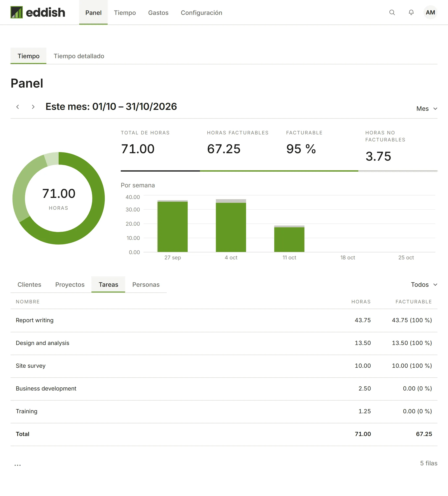
Task: Open the Design and analysis row
Action: tap(224, 343)
